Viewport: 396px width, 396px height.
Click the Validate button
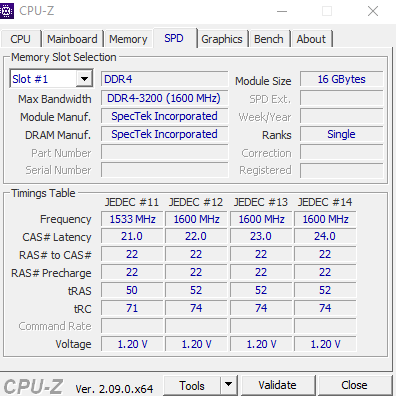click(x=278, y=386)
